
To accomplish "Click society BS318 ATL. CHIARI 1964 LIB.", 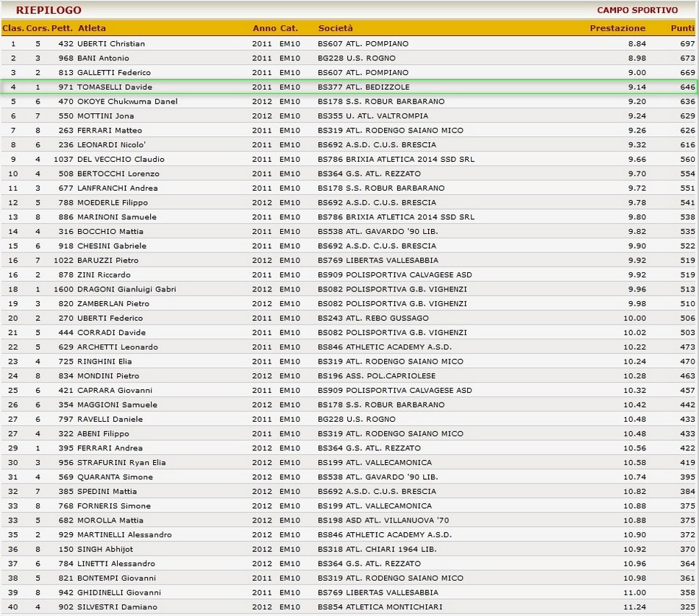I will tap(377, 549).
